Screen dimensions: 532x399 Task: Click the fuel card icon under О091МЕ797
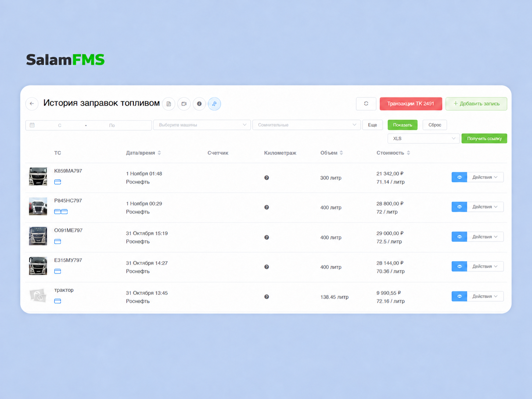point(58,241)
